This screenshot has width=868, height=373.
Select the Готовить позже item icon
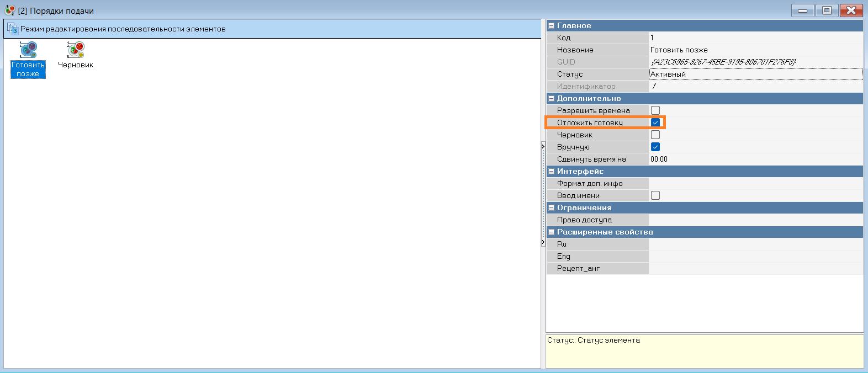tap(28, 50)
